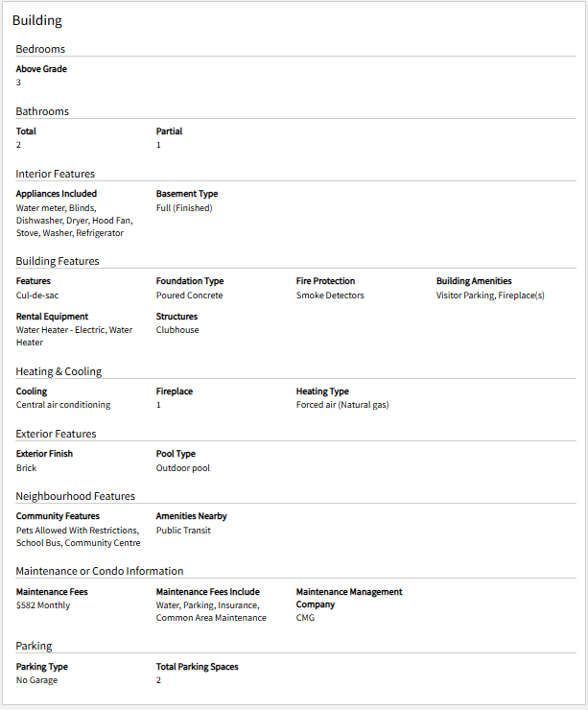Click the Forced air (Natural gas) value

click(342, 405)
